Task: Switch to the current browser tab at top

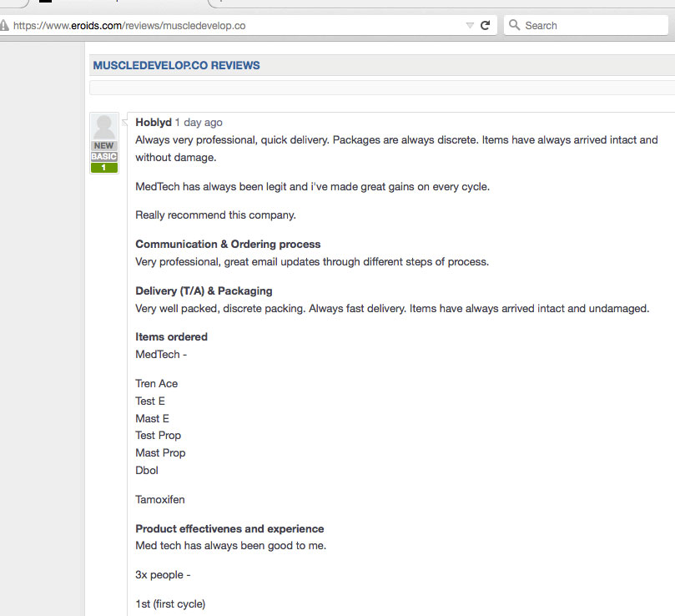Action: (118, 3)
